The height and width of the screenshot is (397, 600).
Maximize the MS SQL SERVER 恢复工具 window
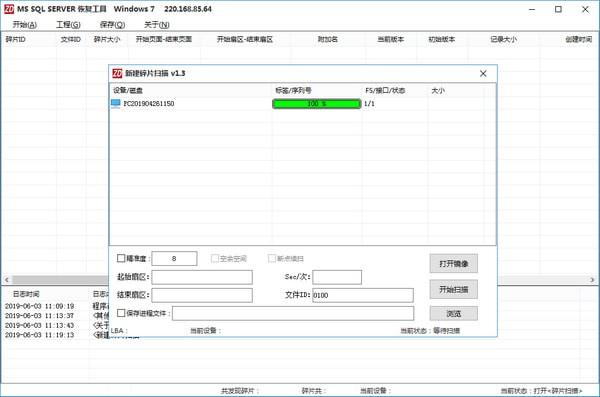(x=558, y=9)
